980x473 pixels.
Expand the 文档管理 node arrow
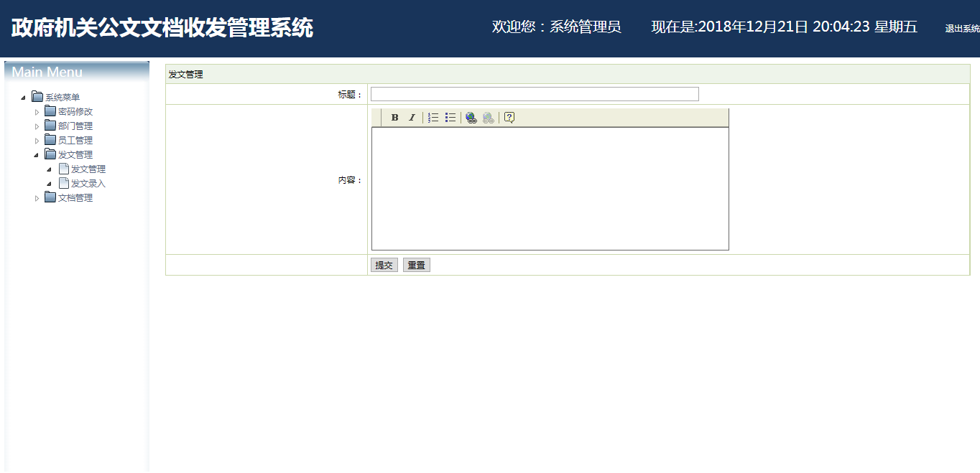(x=37, y=198)
